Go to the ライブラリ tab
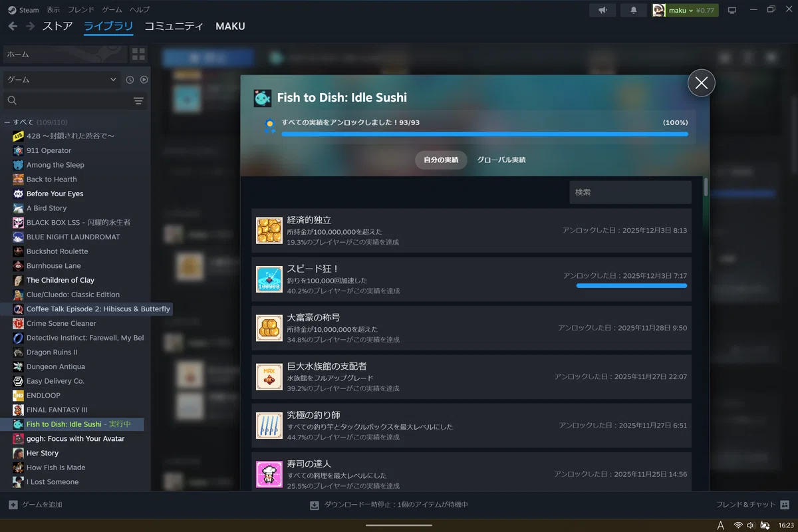Screen dimensions: 798x532 (x=108, y=27)
